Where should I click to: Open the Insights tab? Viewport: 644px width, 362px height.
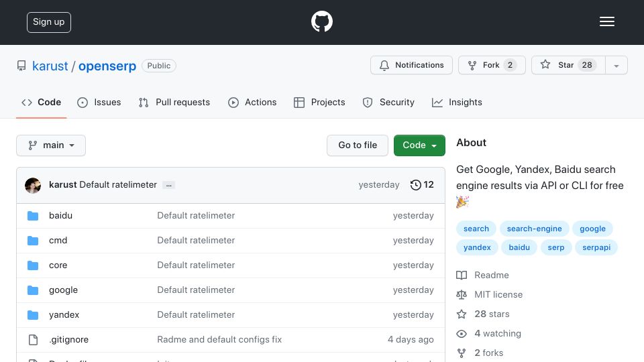tap(457, 102)
